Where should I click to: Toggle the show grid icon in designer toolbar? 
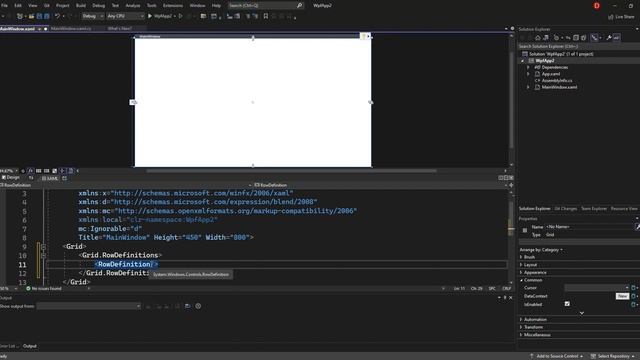39,171
